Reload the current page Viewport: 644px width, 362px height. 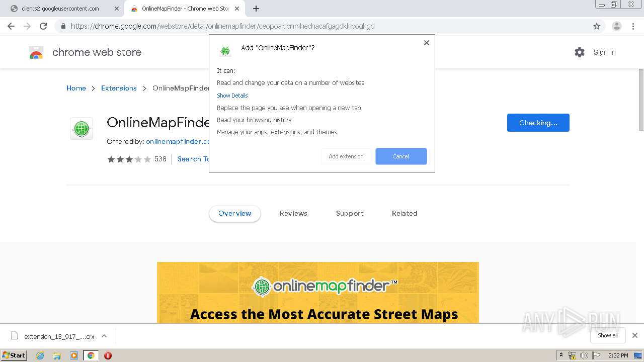point(43,26)
